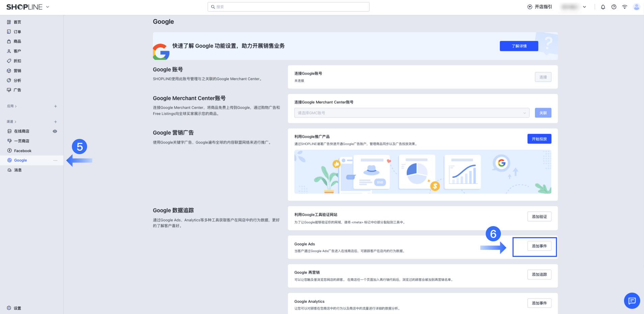Screen dimensions: 644x314
Task: Click the 一页商店 one-page store icon
Action: (9, 141)
